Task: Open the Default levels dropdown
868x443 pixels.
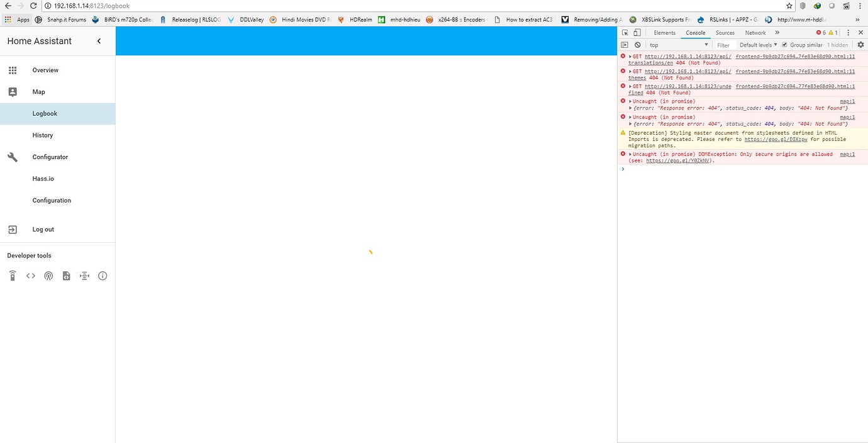Action: coord(757,45)
